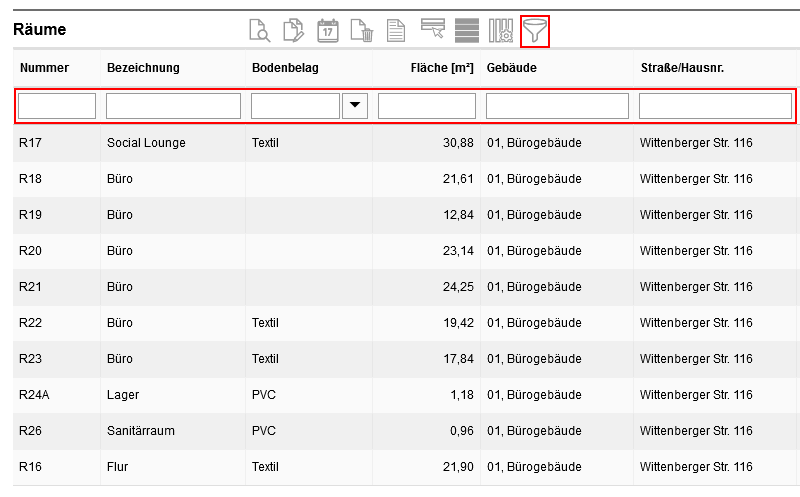Select the R24A Lager row
This screenshot has width=800, height=497.
(123, 395)
